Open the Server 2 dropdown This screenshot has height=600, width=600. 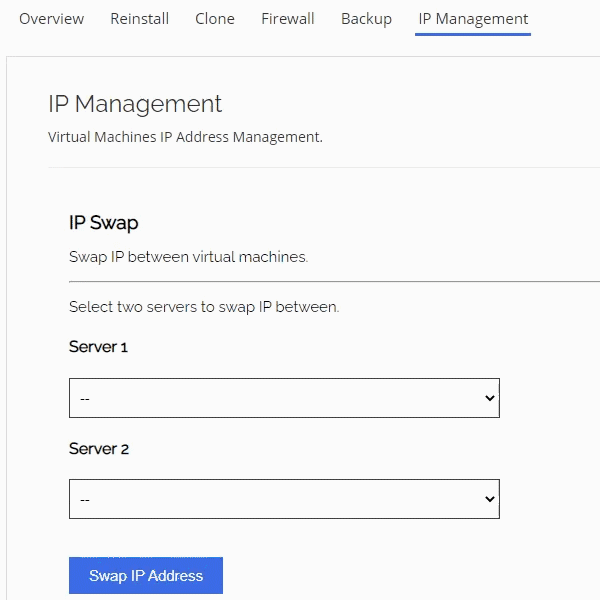pos(284,499)
